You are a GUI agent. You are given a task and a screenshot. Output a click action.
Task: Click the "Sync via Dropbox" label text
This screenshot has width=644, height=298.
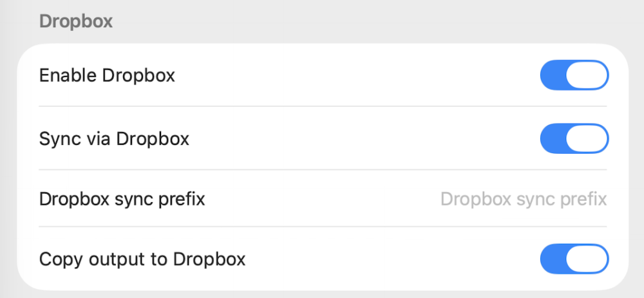[x=114, y=138]
